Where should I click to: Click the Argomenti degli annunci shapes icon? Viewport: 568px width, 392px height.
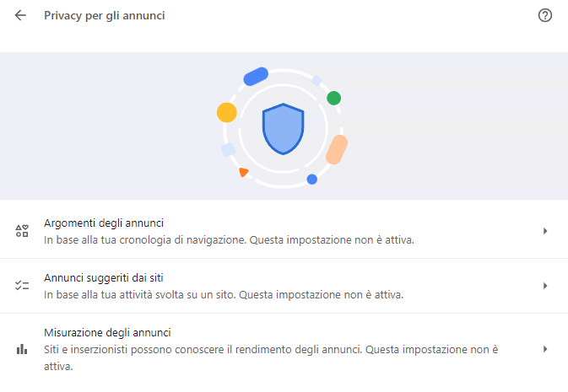point(23,231)
